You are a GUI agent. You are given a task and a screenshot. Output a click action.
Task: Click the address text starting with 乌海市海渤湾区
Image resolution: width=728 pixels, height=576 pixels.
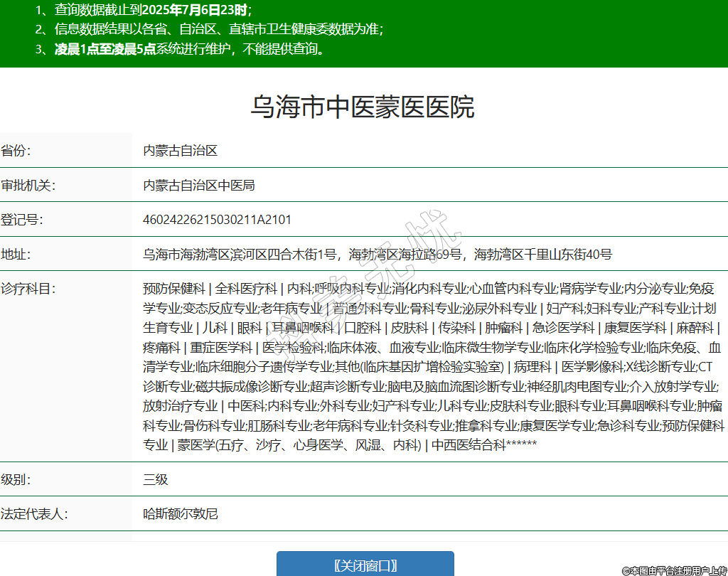point(377,255)
